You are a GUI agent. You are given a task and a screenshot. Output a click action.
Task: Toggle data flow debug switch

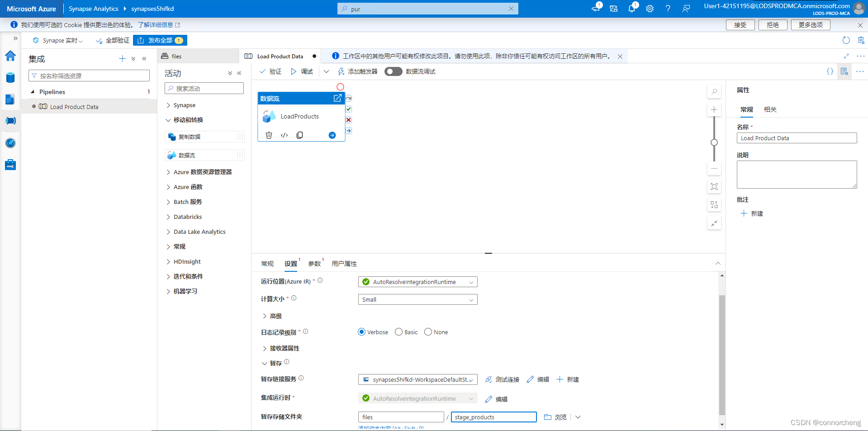[x=393, y=71]
